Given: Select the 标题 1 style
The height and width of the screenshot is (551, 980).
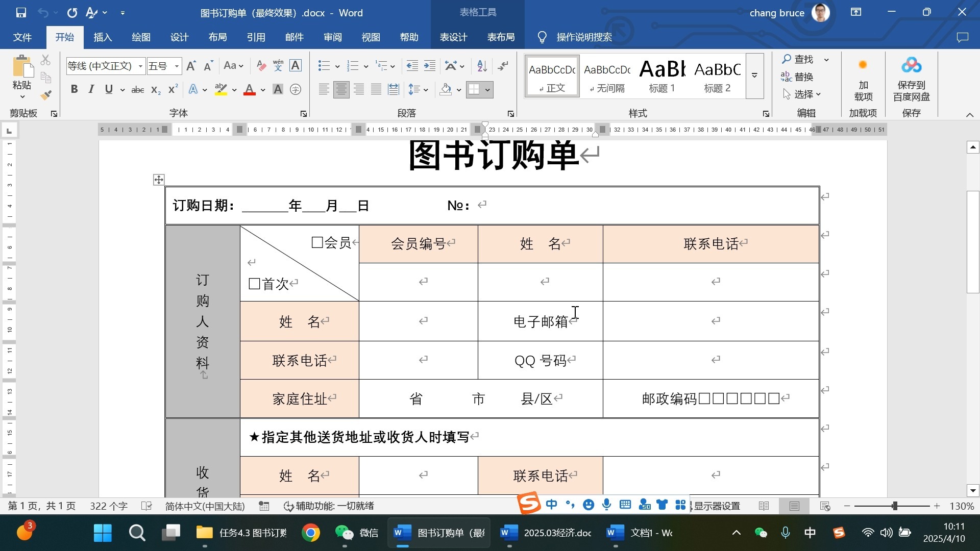Looking at the screenshot, I should tap(661, 76).
